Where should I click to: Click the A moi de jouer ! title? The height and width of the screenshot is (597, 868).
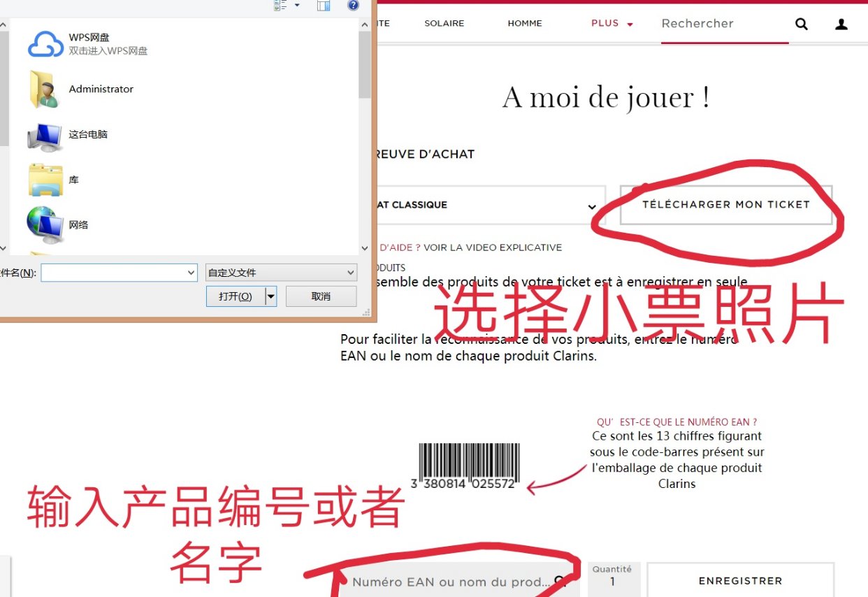point(606,97)
